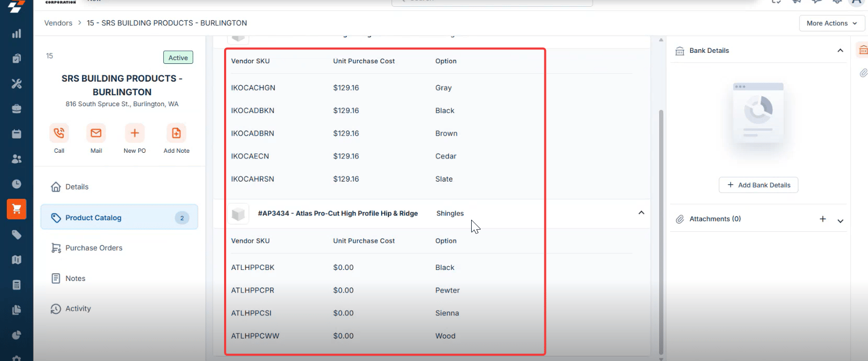
Task: Click the Attachments (0) heading text
Action: tap(715, 219)
